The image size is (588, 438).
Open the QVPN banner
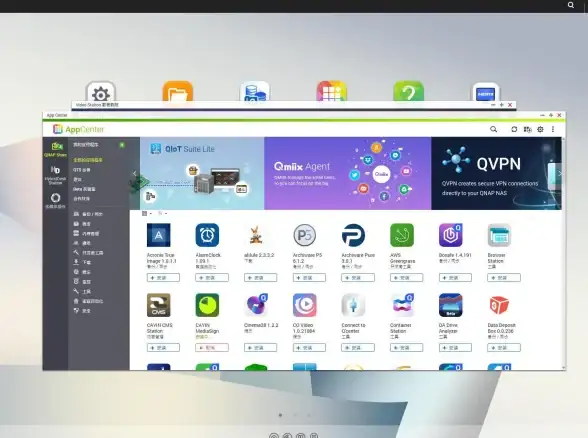pyautogui.click(x=496, y=173)
